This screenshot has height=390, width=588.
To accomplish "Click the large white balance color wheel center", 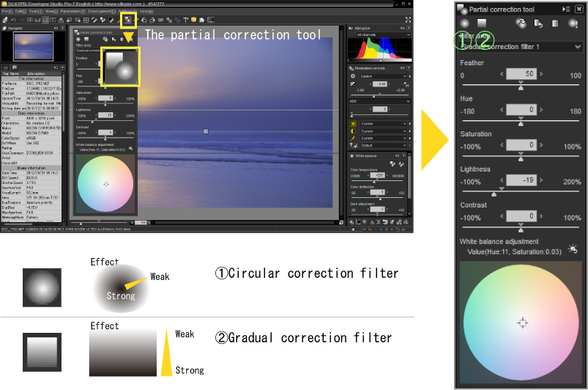I will (x=522, y=323).
